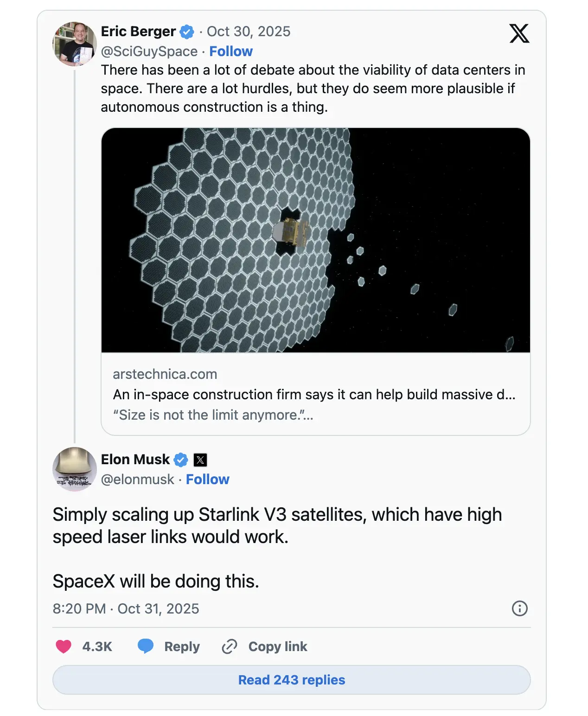Click Eric Berger's verified badge
This screenshot has width=588, height=716.
pyautogui.click(x=187, y=32)
